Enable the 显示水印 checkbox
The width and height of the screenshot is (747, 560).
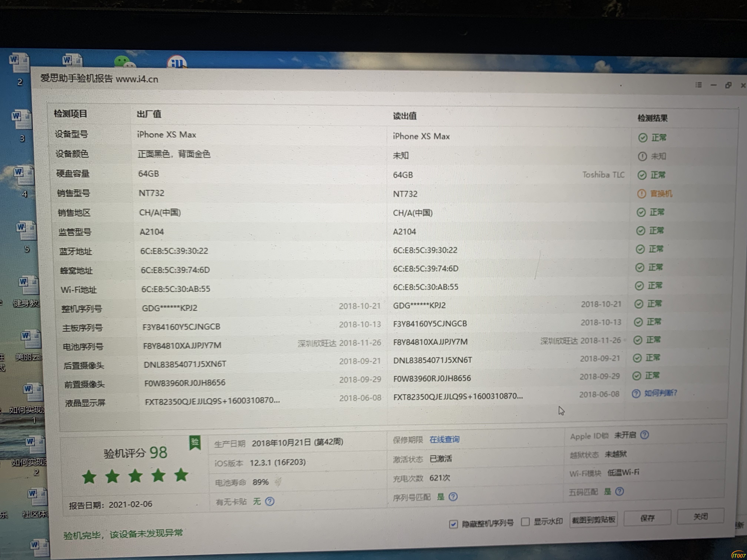click(x=525, y=522)
